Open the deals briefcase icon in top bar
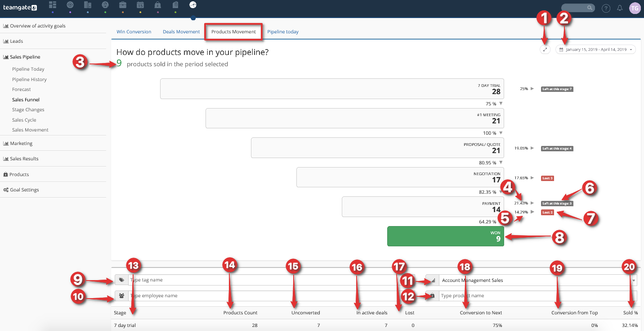The height and width of the screenshot is (331, 644). coord(122,5)
